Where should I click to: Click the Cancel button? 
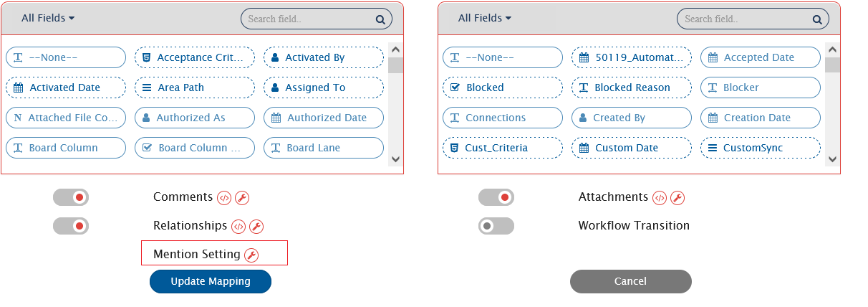tap(630, 281)
